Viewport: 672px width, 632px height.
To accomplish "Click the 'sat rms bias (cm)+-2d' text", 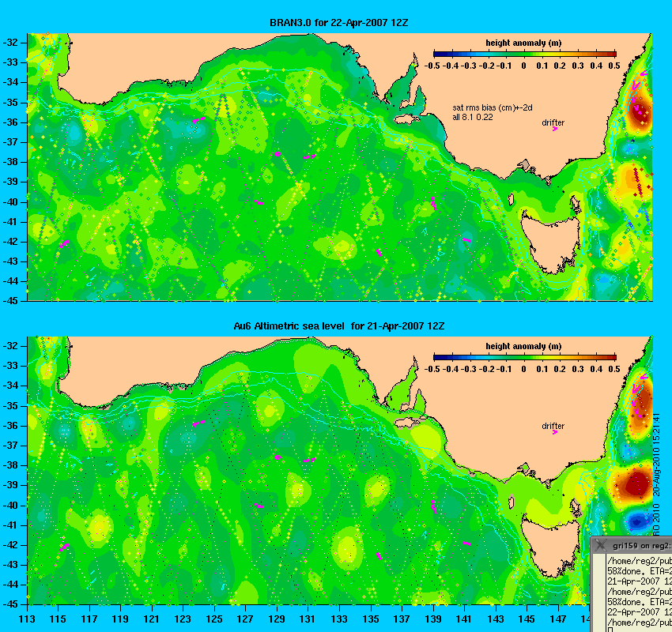I will (x=493, y=108).
